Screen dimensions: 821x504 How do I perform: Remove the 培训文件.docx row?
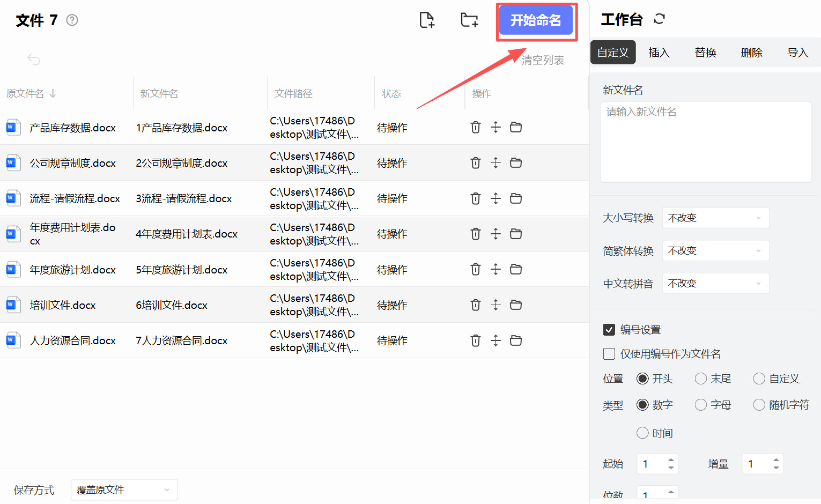(x=476, y=305)
